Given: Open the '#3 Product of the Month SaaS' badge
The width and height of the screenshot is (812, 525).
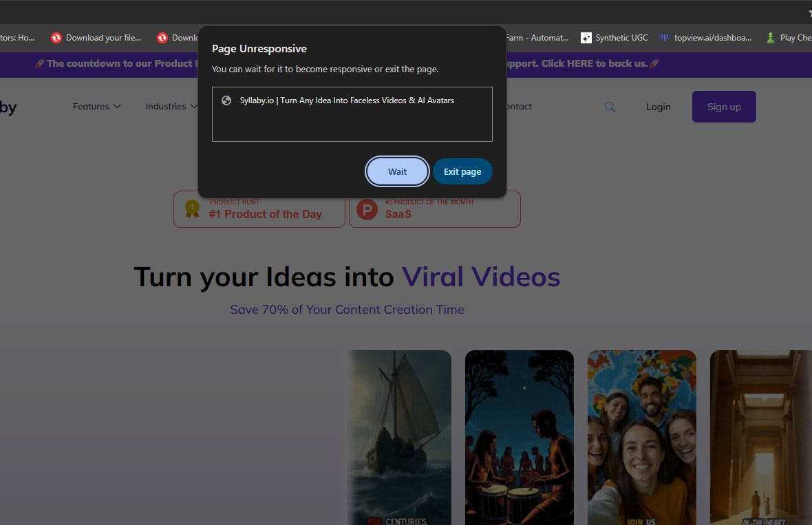Looking at the screenshot, I should pos(434,209).
